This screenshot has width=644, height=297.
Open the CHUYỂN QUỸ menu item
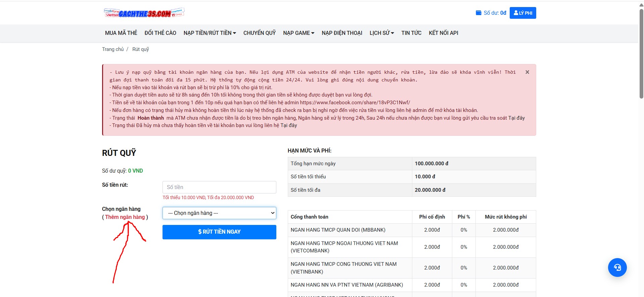click(x=260, y=33)
